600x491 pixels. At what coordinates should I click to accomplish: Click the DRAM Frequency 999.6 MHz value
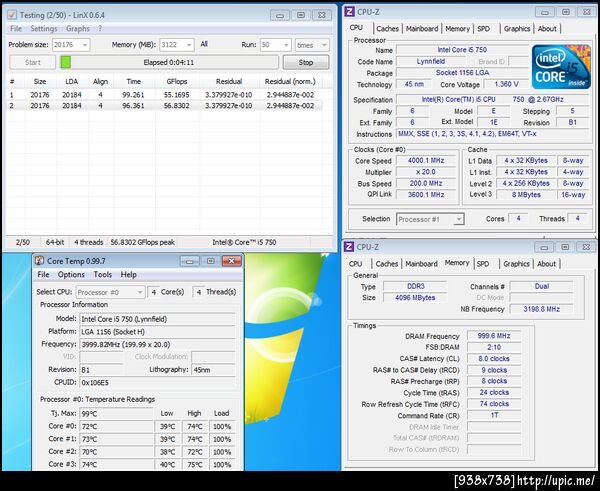pos(494,336)
